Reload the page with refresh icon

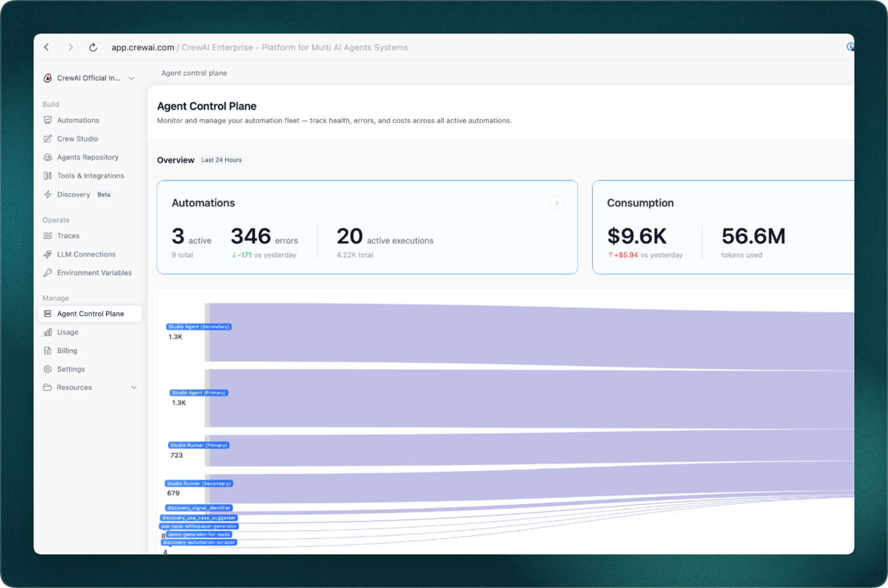[x=93, y=47]
